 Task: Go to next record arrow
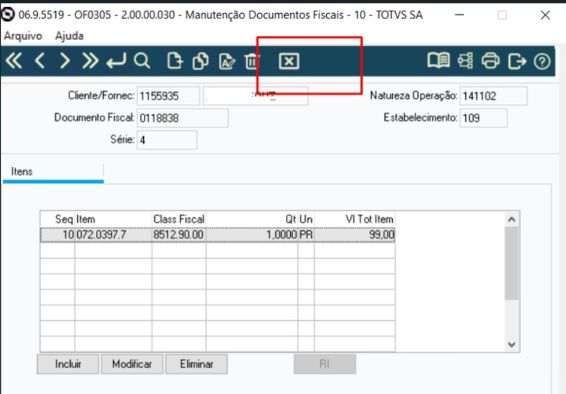pos(65,61)
